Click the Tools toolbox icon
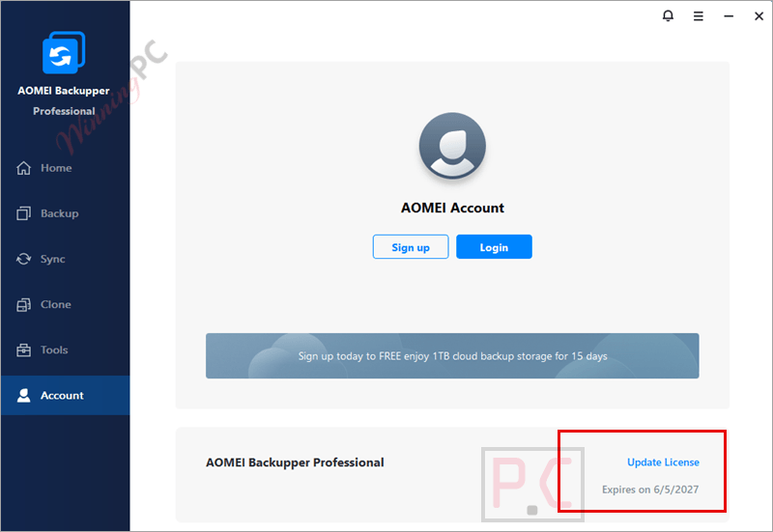Screen dimensions: 773x532 click(x=23, y=350)
